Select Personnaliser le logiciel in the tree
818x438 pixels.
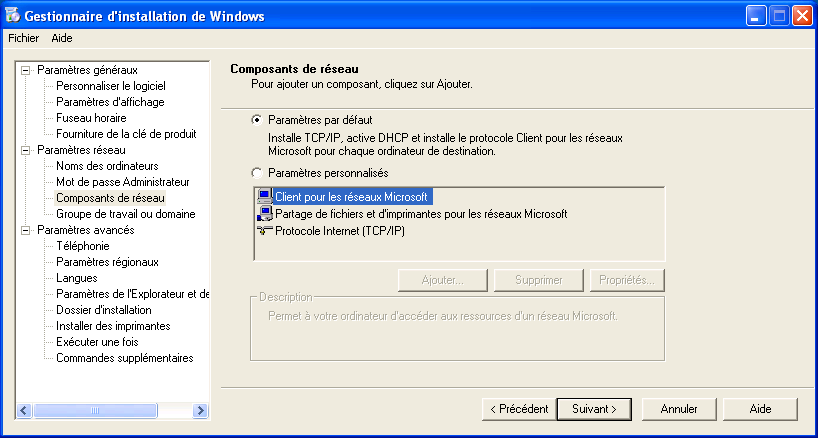tap(111, 86)
